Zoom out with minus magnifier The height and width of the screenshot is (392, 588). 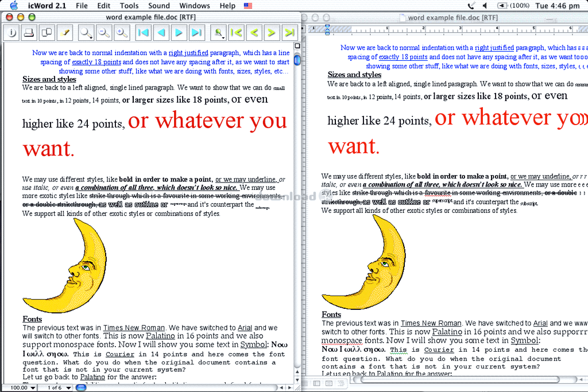103,33
